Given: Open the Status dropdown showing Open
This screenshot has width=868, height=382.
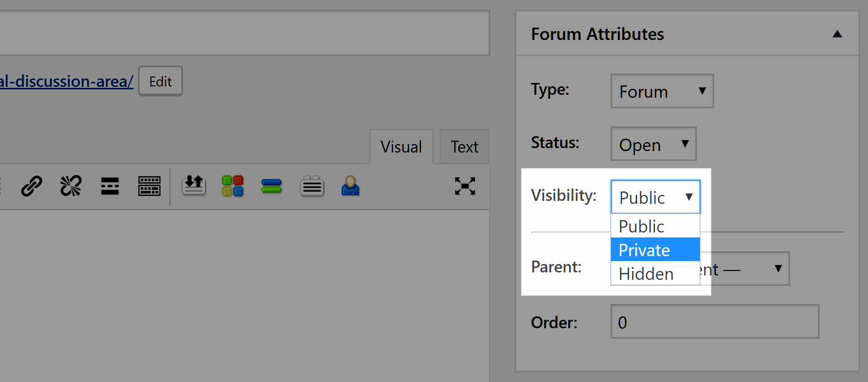Looking at the screenshot, I should click(653, 144).
